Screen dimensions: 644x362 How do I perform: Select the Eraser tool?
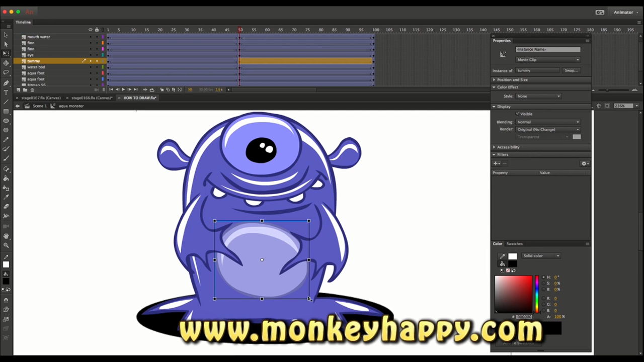coord(6,206)
